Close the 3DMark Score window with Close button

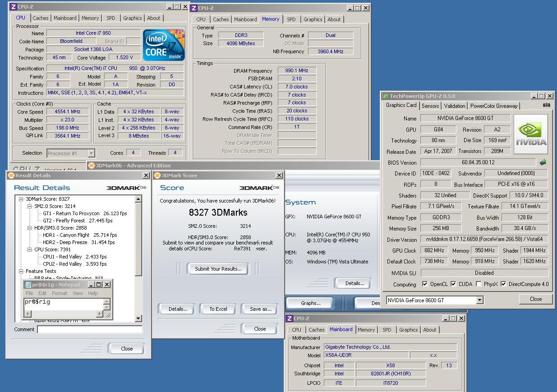pyautogui.click(x=260, y=329)
